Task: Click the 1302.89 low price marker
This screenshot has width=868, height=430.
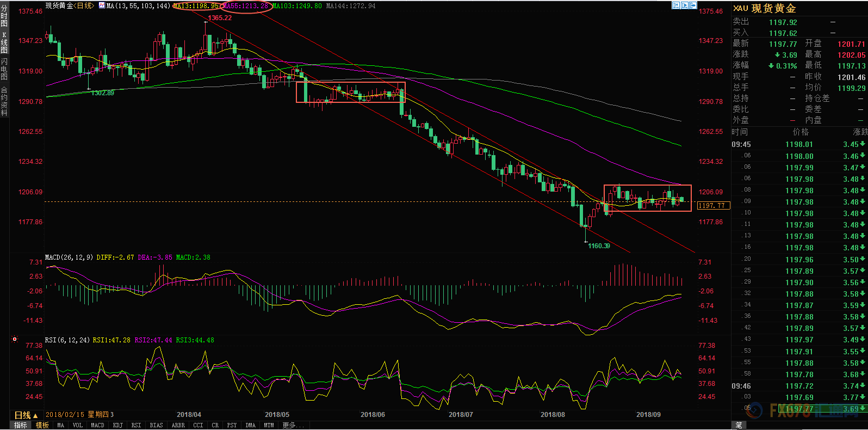Action: 103,93
